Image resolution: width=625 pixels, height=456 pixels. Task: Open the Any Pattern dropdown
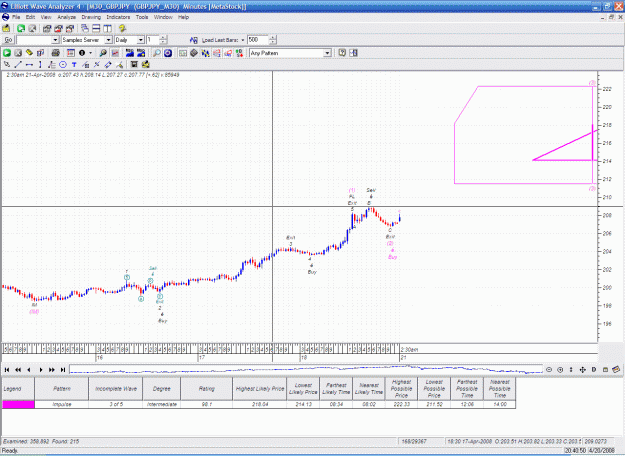click(x=327, y=53)
